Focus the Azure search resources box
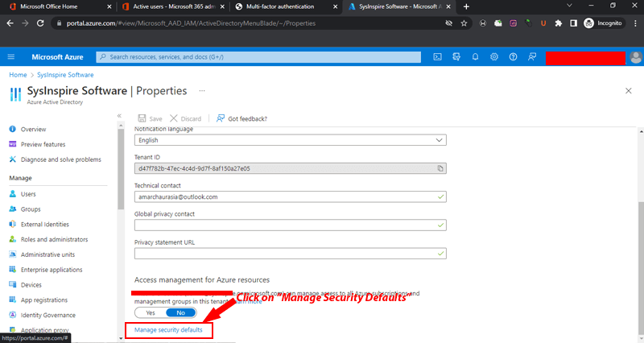The height and width of the screenshot is (343, 644). [x=258, y=57]
